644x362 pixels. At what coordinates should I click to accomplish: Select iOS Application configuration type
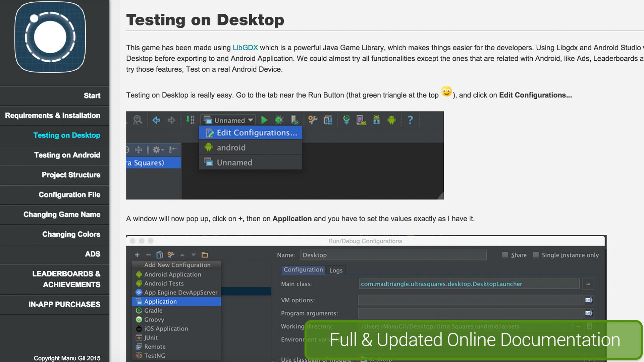pos(176,328)
